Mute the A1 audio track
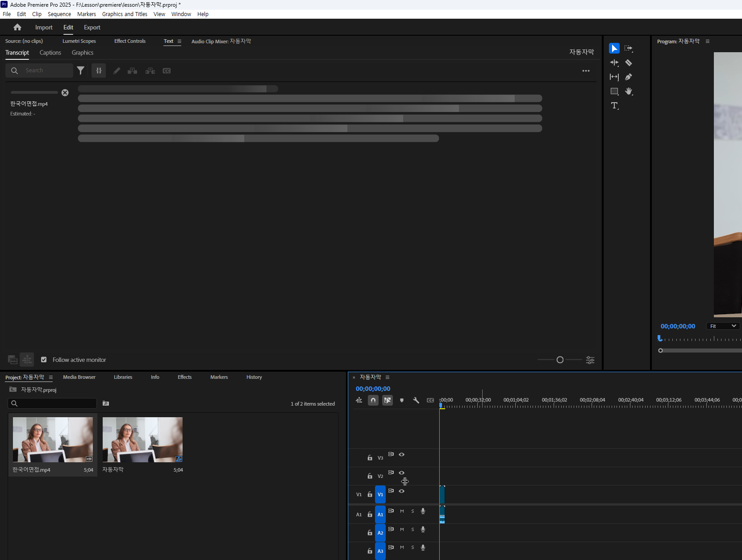The width and height of the screenshot is (742, 560). tap(402, 511)
